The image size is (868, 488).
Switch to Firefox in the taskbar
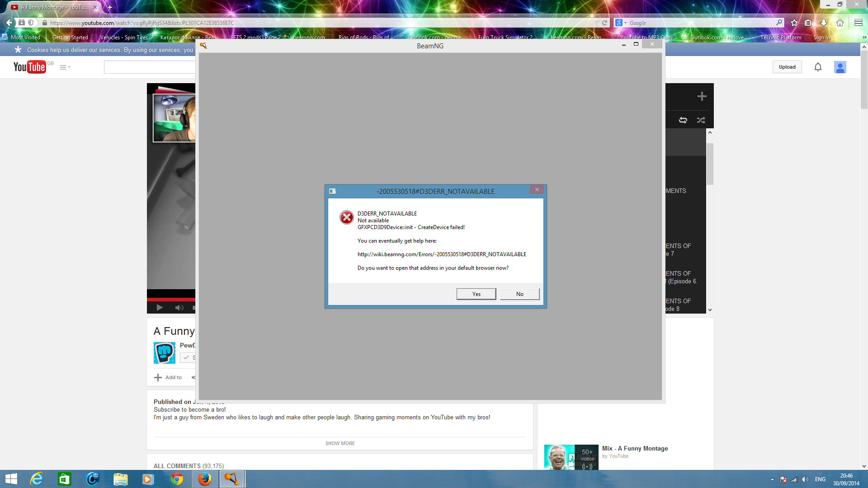(x=204, y=479)
